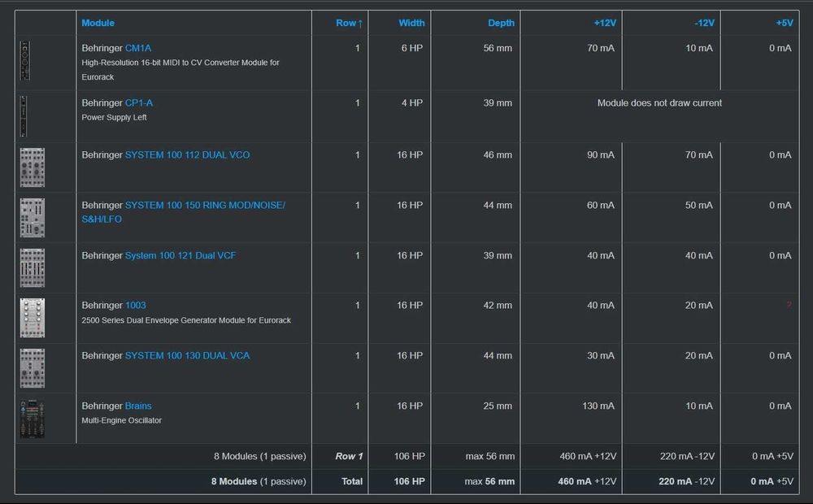This screenshot has width=813, height=504.
Task: Select the DUAL VCO '90 mA' value
Action: pyautogui.click(x=601, y=155)
